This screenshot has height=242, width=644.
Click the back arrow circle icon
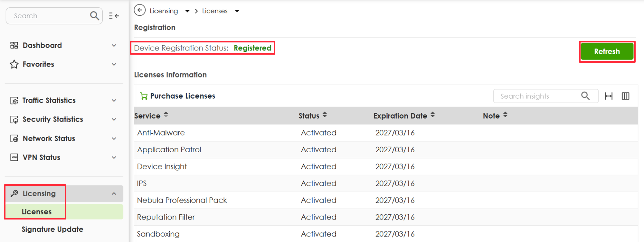[x=140, y=10]
